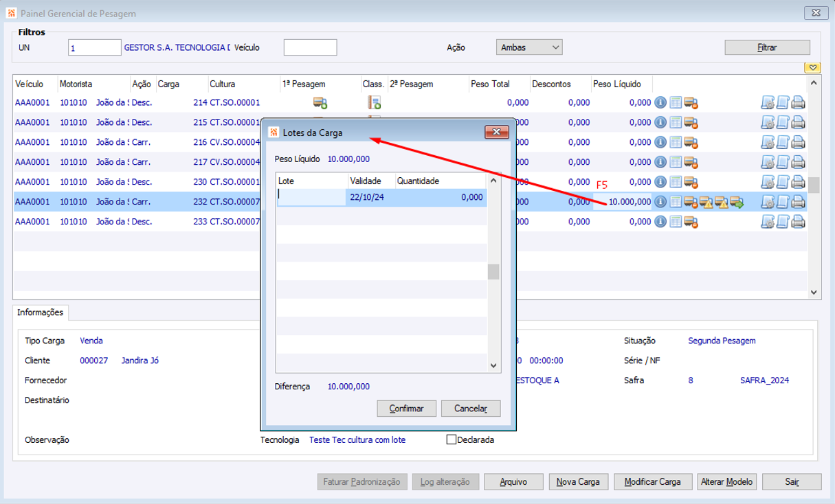Click GESTOR S.A. TECNOLOGIA company name
Screen dimensions: 835x504
pyautogui.click(x=177, y=47)
